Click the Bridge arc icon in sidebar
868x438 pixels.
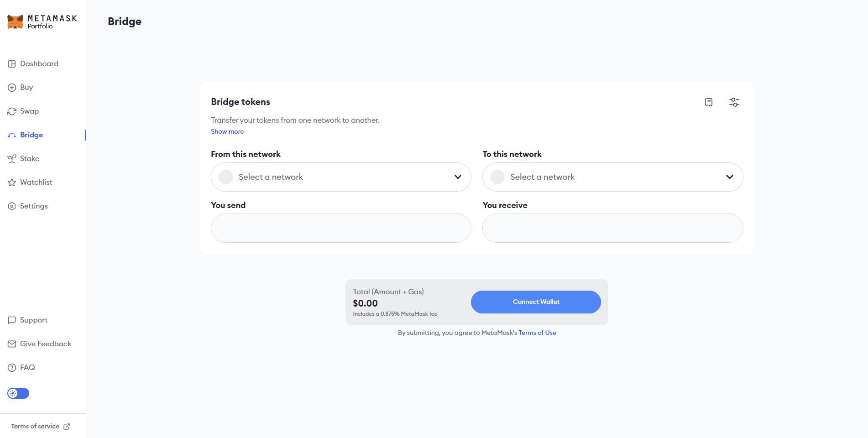(x=12, y=135)
